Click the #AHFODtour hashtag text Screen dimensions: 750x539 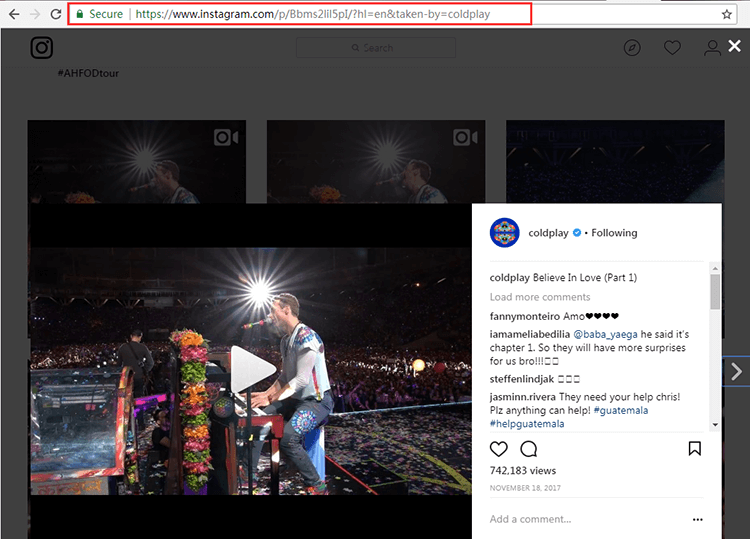tap(88, 73)
